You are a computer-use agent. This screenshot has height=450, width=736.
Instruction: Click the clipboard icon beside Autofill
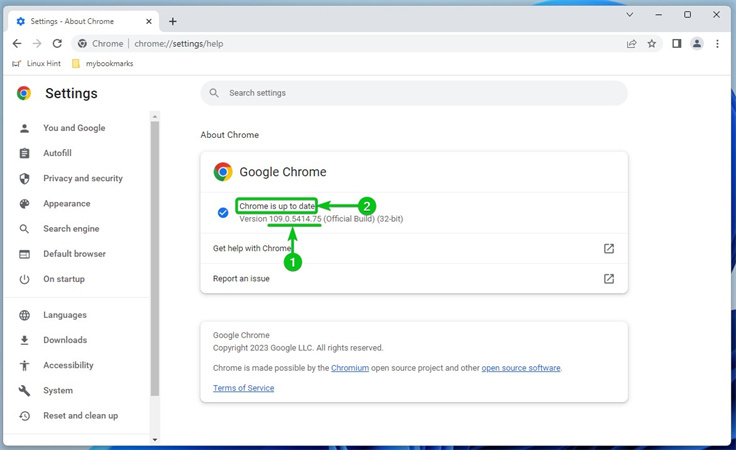pos(24,153)
